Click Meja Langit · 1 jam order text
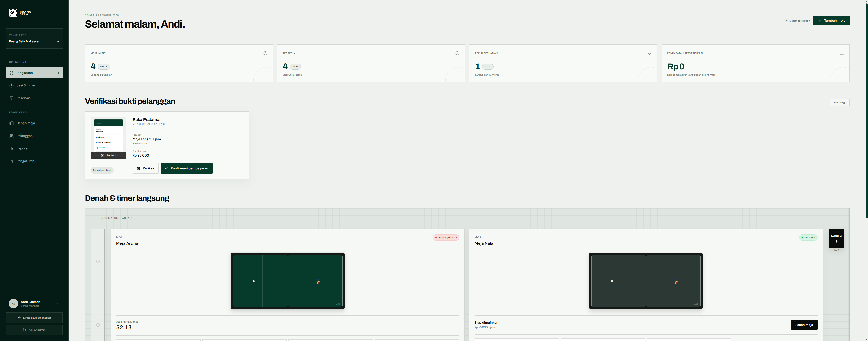 tap(147, 139)
